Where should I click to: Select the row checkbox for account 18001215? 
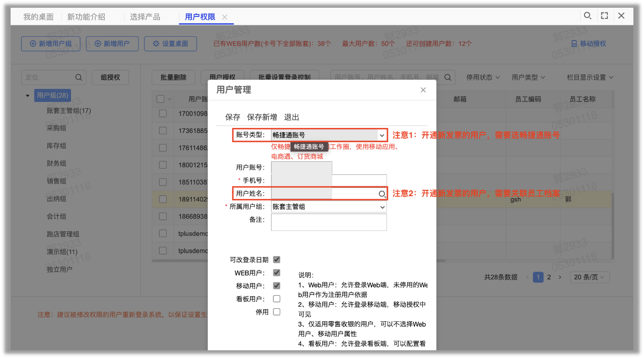click(x=163, y=165)
